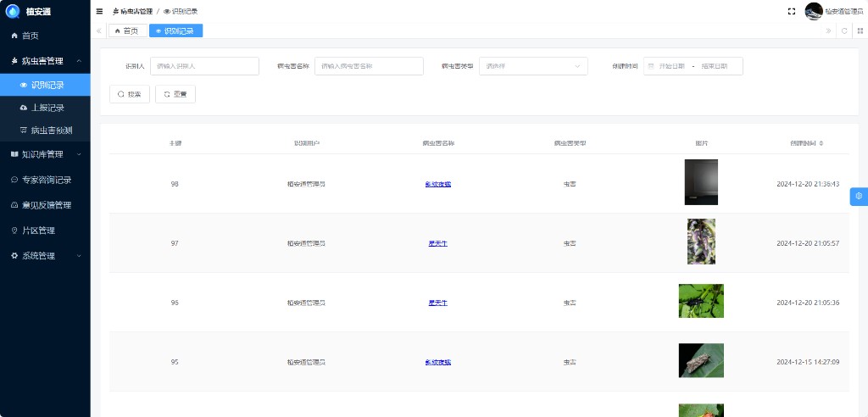Click the ID cell 97
The height and width of the screenshot is (417, 868).
(175, 243)
